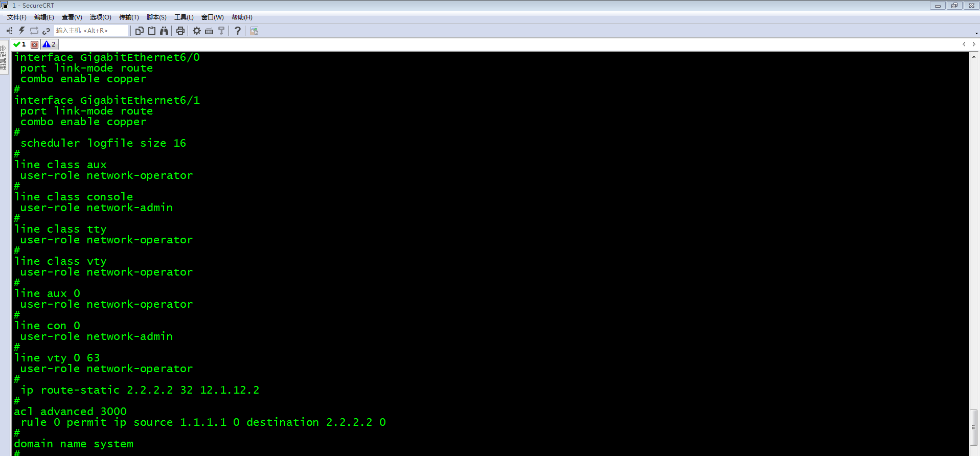Click the 'line class aux' text
The height and width of the screenshot is (456, 980).
point(60,165)
